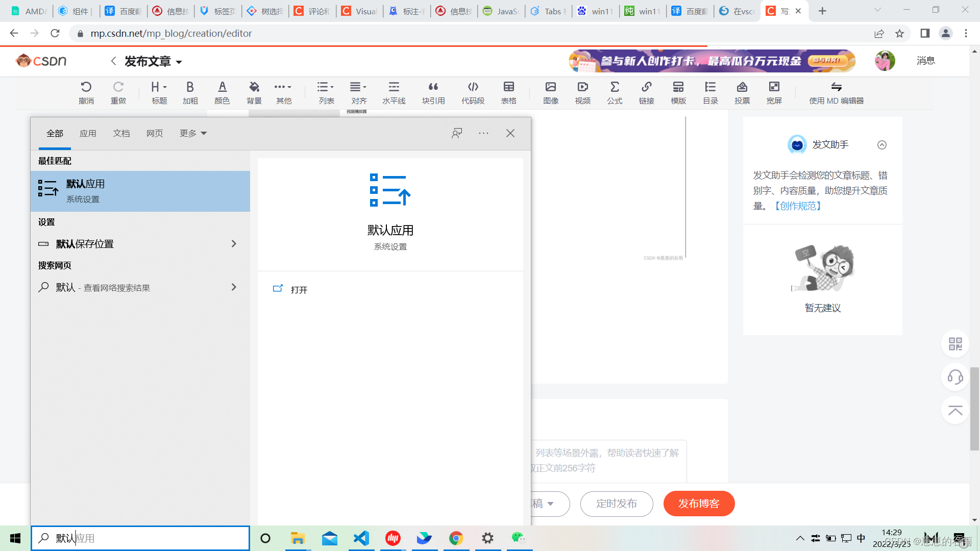Click the Code Block (代码段) toolbar icon
This screenshot has width=980, height=551.
[473, 92]
